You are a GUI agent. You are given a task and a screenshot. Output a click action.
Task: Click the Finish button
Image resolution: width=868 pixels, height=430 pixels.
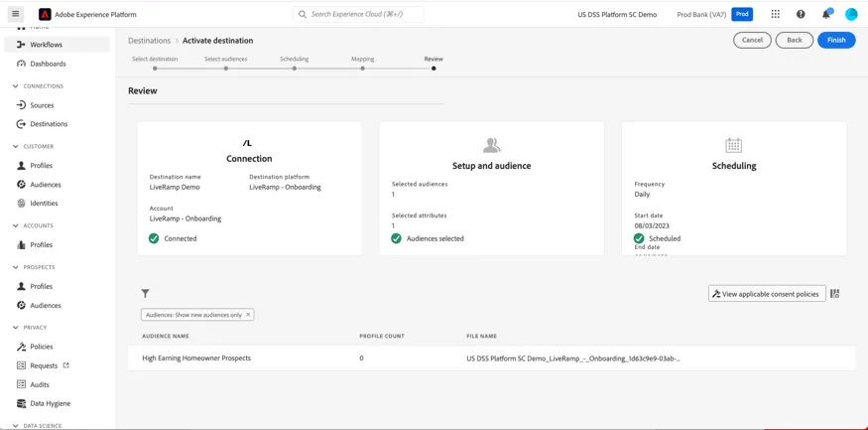coord(836,40)
